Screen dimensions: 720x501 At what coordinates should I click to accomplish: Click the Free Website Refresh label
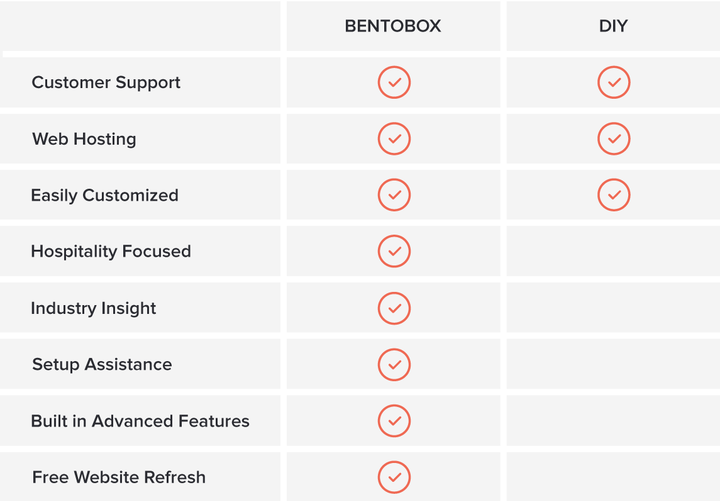point(118,478)
